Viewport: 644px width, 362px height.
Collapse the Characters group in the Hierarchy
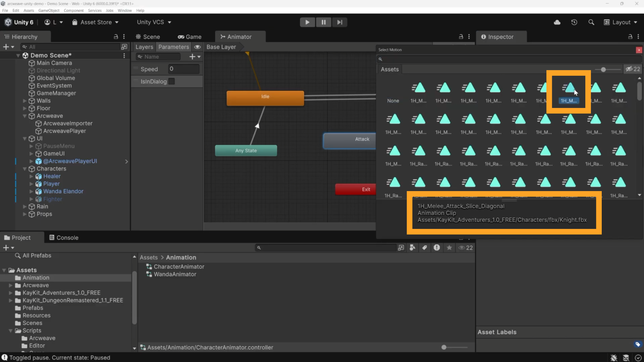24,169
